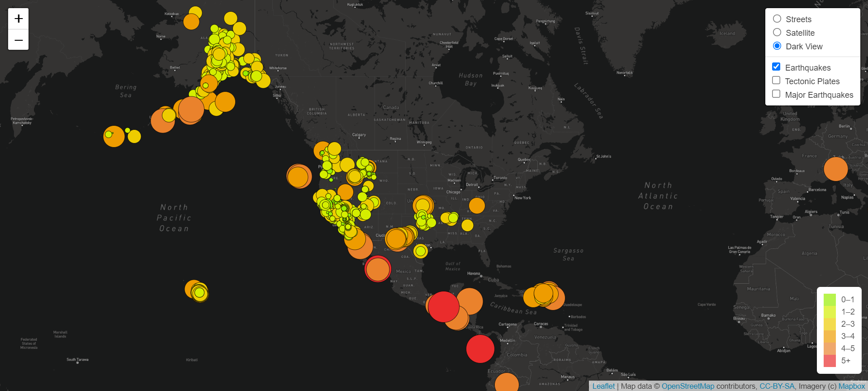Click the earthquake marker over Italy
The width and height of the screenshot is (868, 391).
pyautogui.click(x=835, y=169)
